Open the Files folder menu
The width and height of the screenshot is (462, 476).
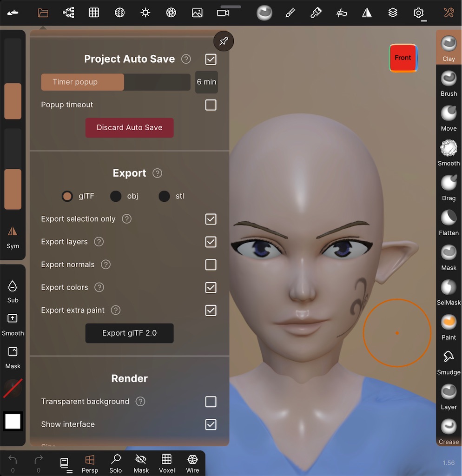[43, 13]
